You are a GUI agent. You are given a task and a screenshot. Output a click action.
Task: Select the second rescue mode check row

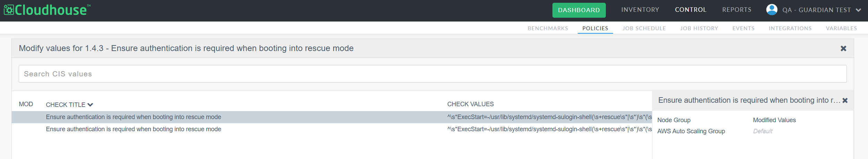point(134,129)
